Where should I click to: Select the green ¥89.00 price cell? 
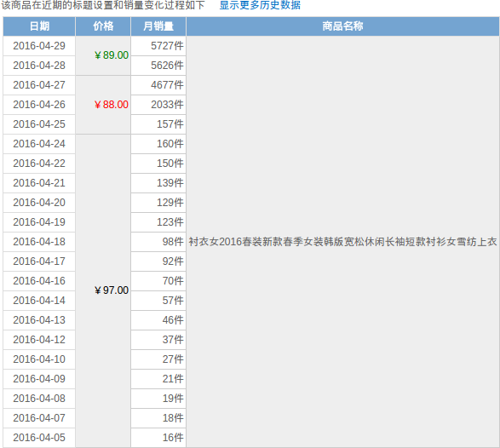click(x=103, y=55)
